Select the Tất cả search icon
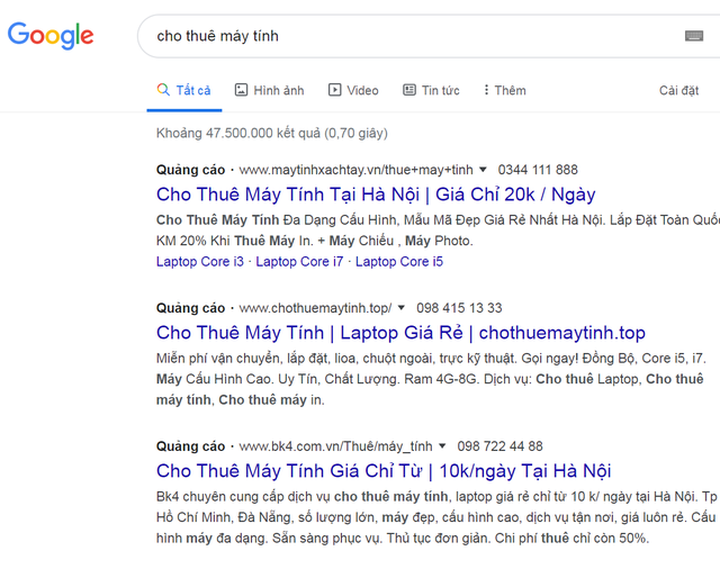 [163, 90]
